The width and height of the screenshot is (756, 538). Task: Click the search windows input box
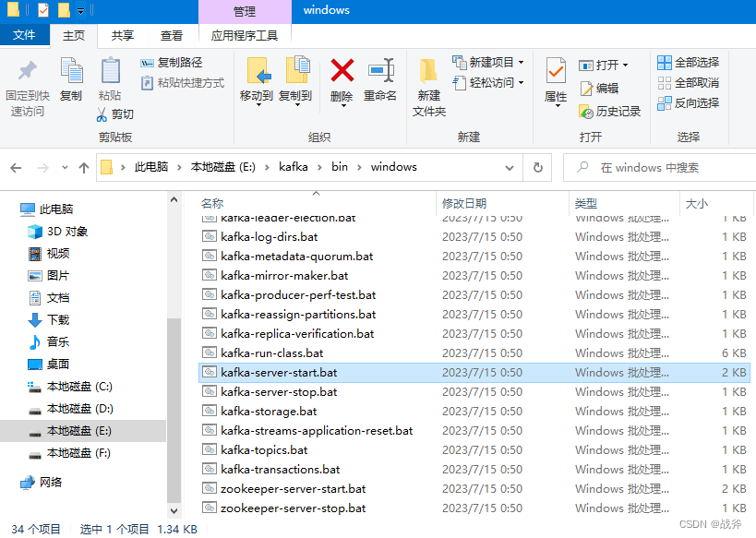tap(660, 168)
